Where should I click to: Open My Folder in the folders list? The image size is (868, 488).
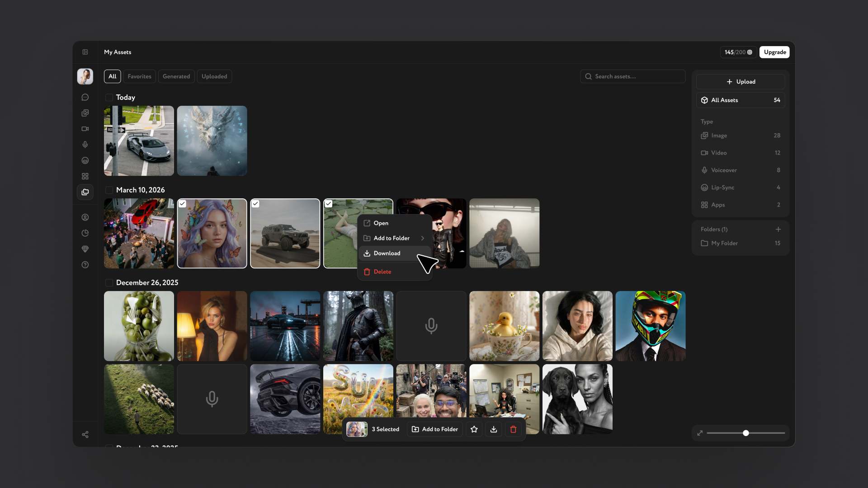(741, 243)
